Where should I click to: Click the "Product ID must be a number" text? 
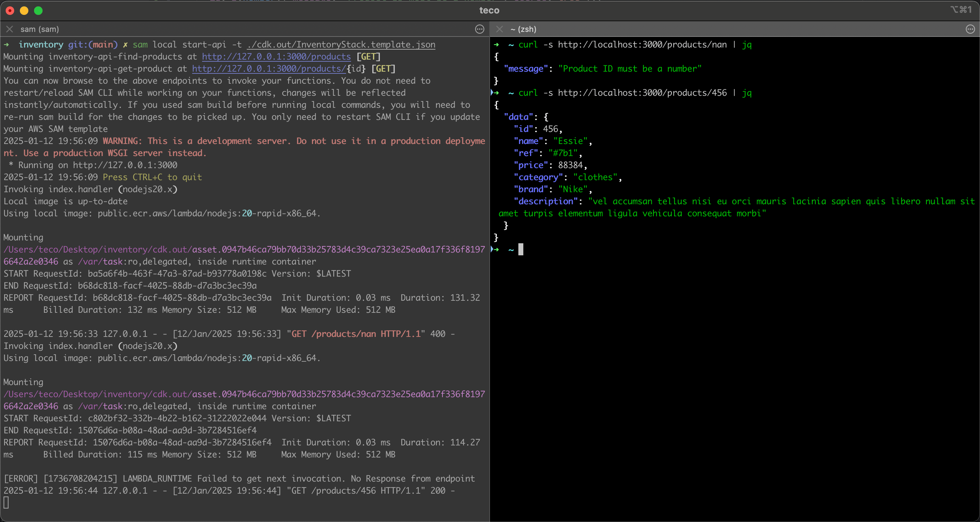click(630, 69)
